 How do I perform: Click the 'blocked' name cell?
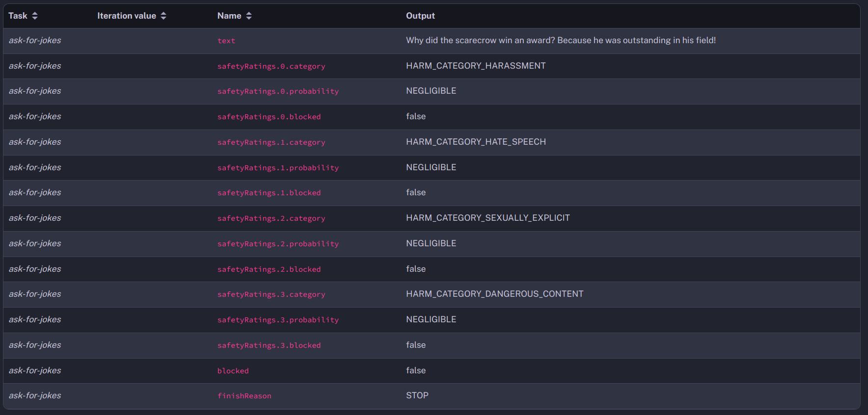tap(233, 371)
